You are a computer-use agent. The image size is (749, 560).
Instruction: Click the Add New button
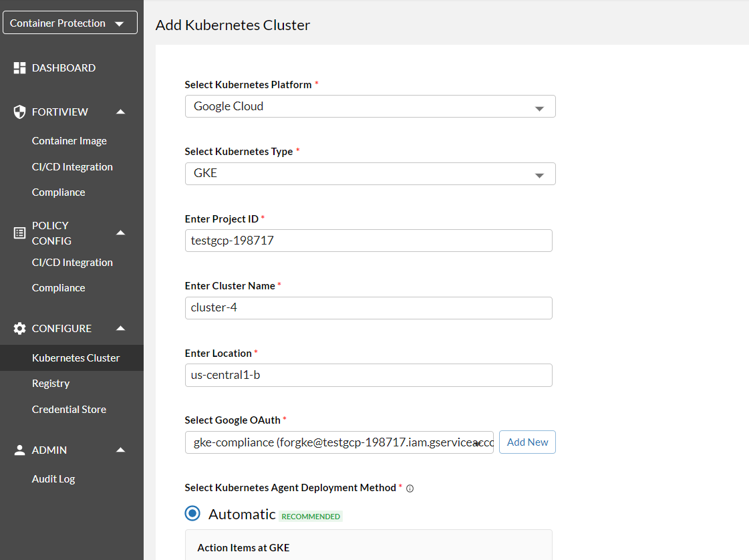click(527, 442)
